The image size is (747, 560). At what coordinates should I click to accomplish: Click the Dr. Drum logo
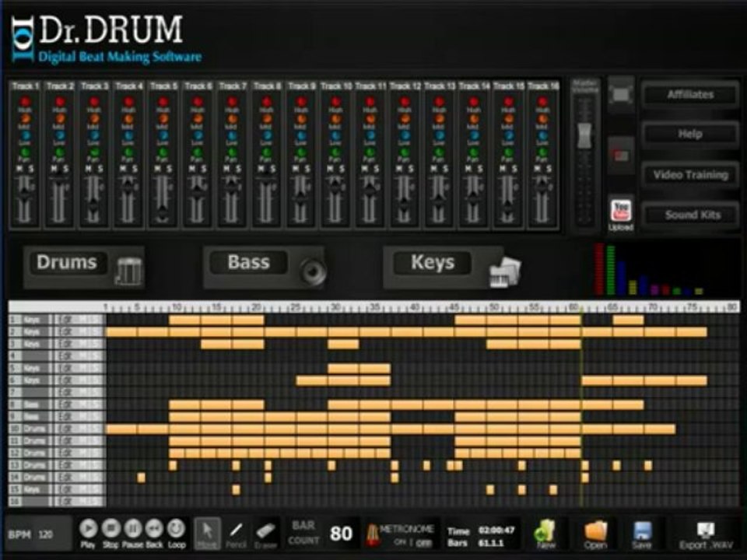click(106, 40)
